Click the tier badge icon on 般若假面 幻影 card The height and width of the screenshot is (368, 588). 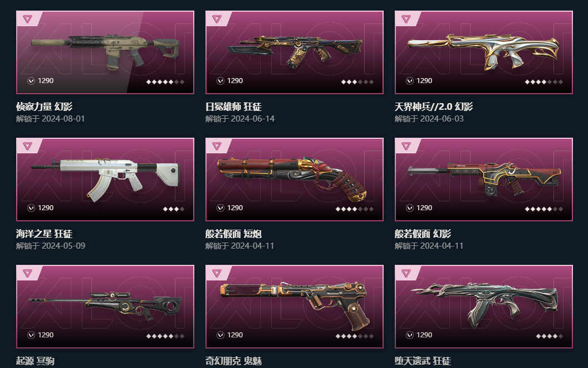coord(406,146)
